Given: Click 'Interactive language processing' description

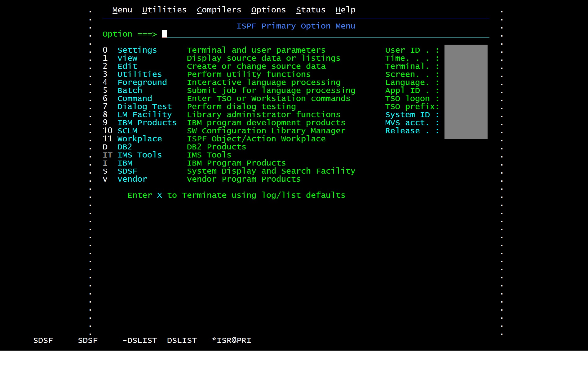Looking at the screenshot, I should [x=263, y=82].
